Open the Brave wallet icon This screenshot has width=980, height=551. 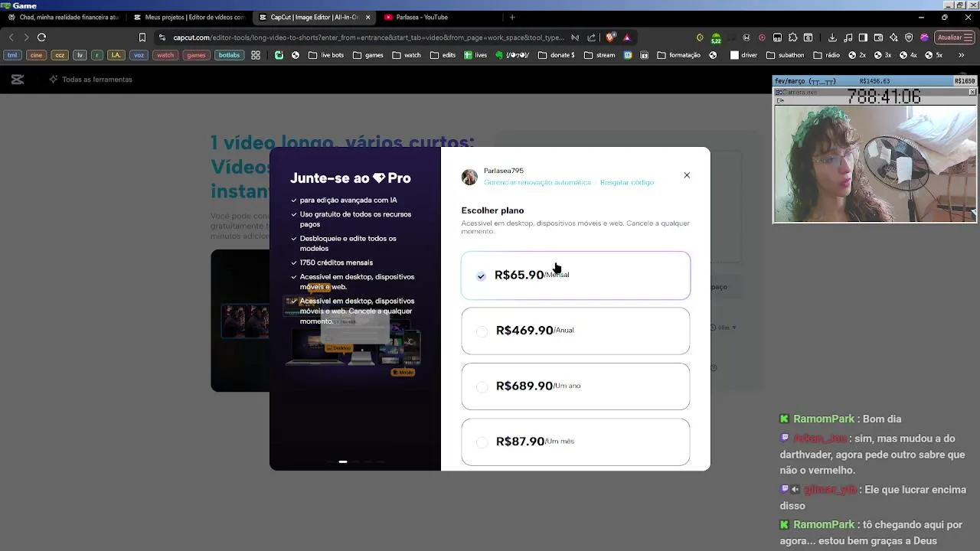point(878,37)
